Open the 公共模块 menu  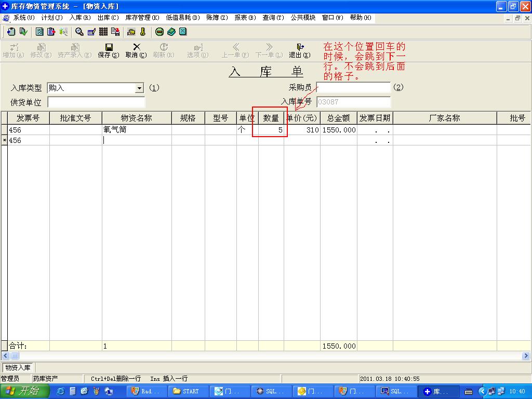(x=303, y=18)
